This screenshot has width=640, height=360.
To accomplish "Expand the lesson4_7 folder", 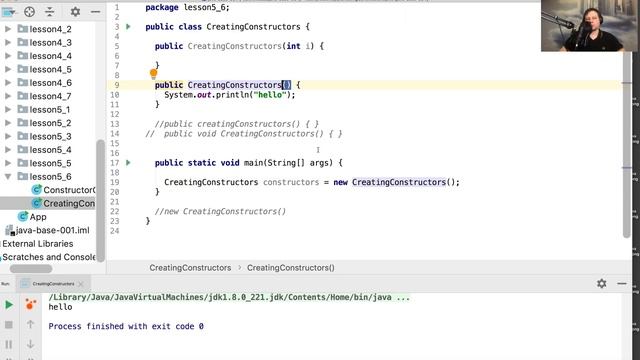I will (x=8, y=96).
